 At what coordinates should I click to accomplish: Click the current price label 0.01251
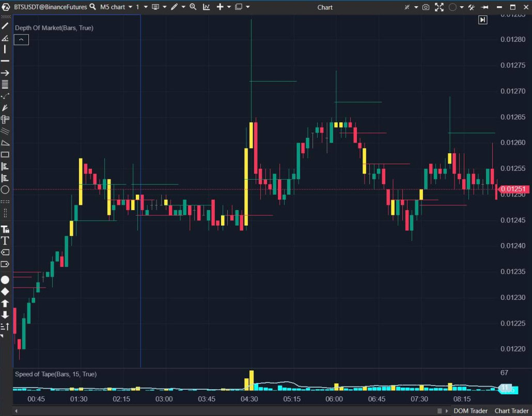pos(512,189)
